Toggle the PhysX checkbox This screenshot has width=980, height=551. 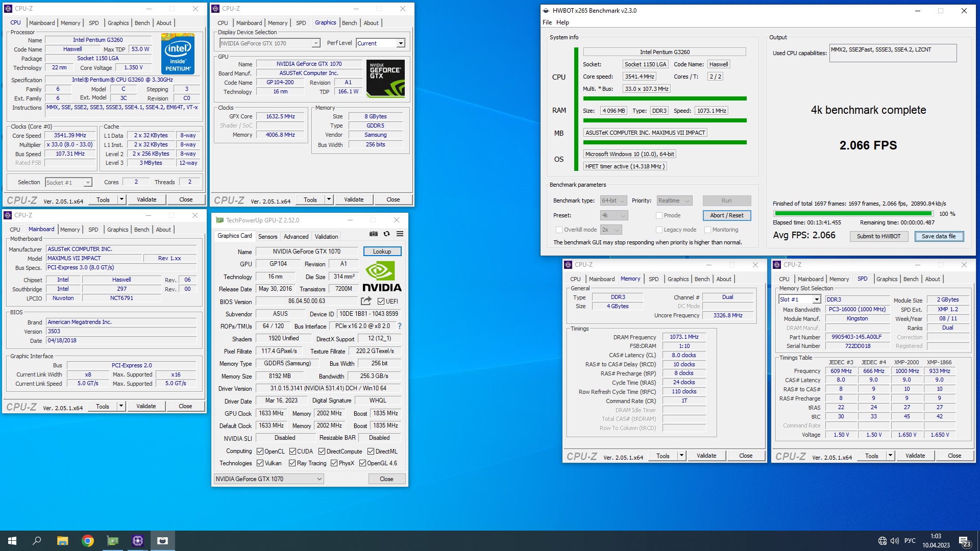coord(334,463)
